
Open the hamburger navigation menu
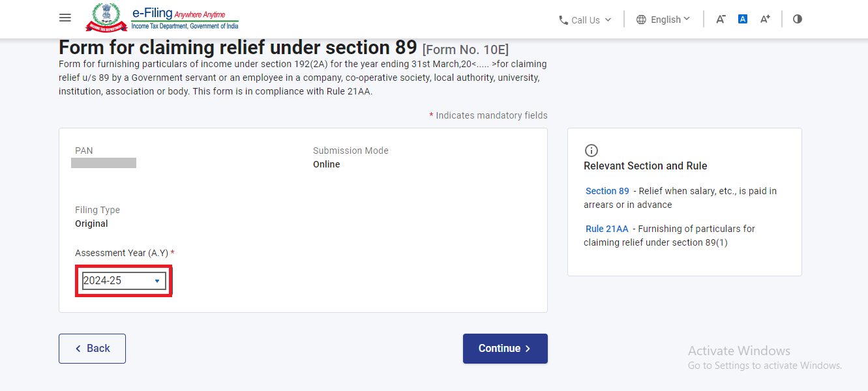65,18
